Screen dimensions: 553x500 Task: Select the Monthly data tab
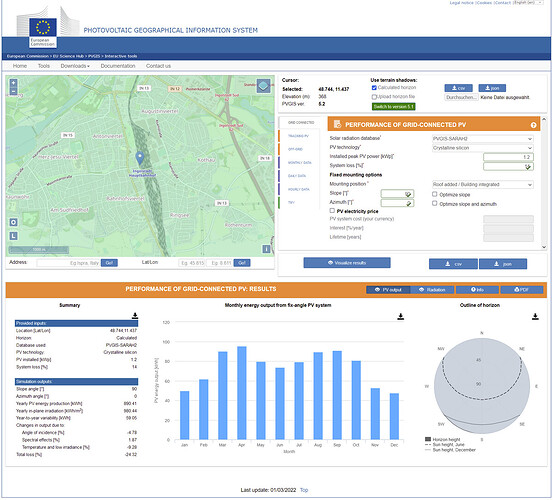[x=300, y=163]
